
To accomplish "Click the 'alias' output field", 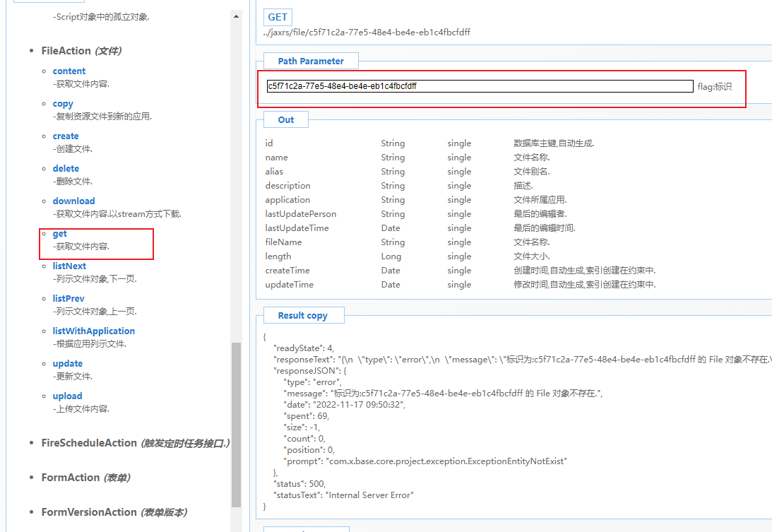I will [x=274, y=172].
